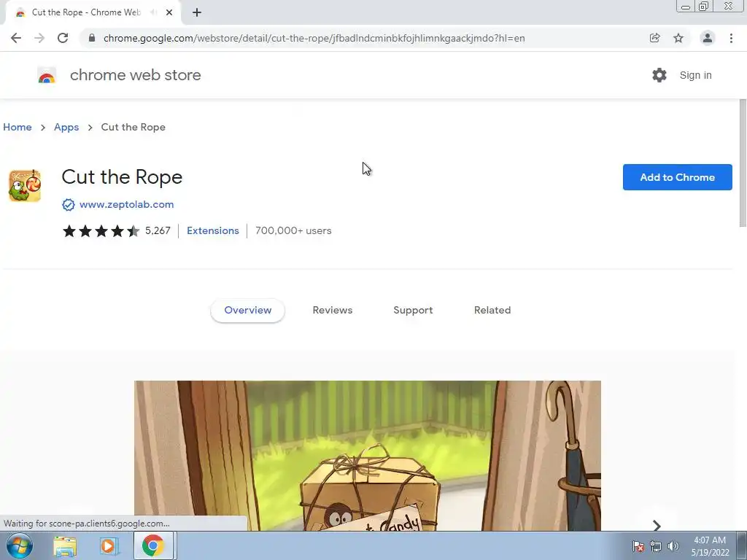Bookmark this page with the star icon
The height and width of the screenshot is (560, 747).
coord(678,38)
